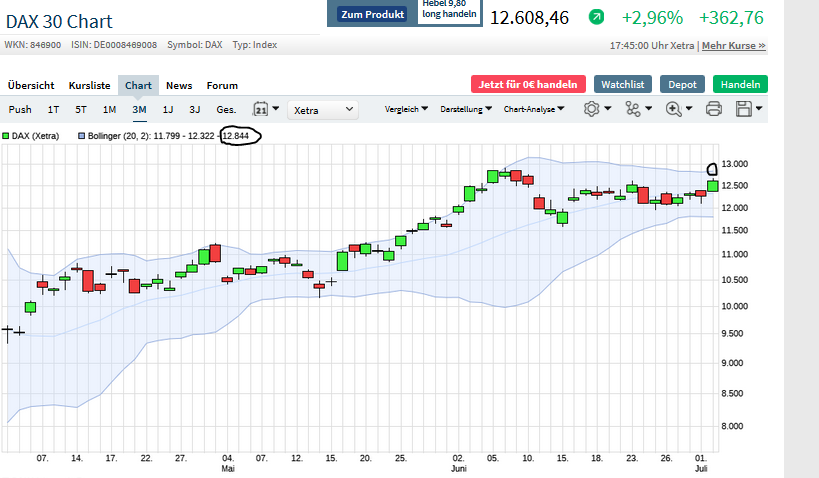Click the share chart icon
Screen dimensions: 819x478
pyautogui.click(x=636, y=109)
